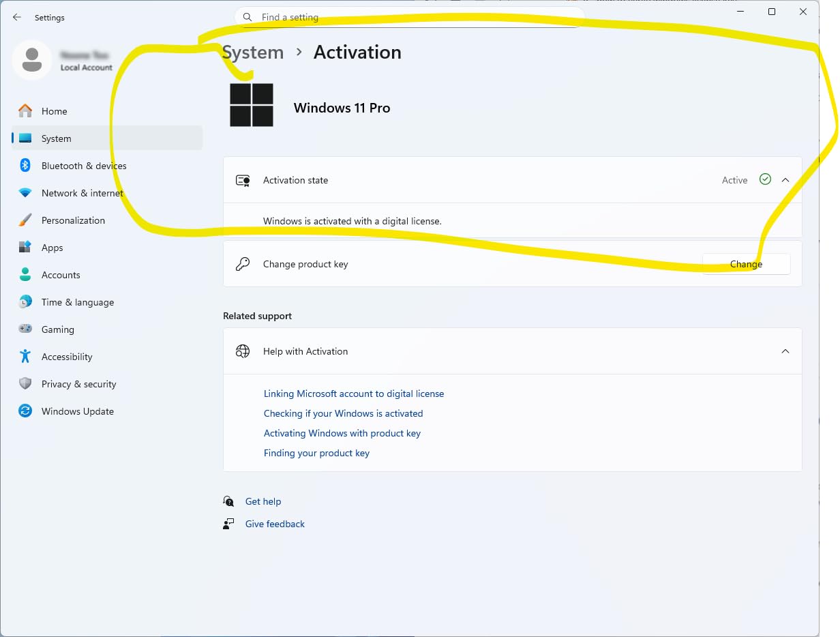Open Accounts settings
The height and width of the screenshot is (637, 840).
(x=107, y=275)
